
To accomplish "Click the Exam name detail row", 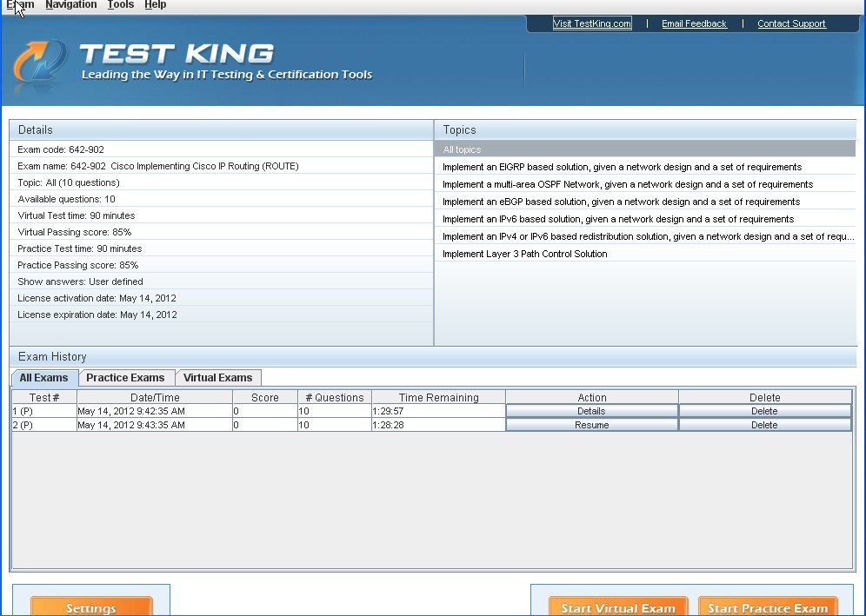I will point(221,166).
